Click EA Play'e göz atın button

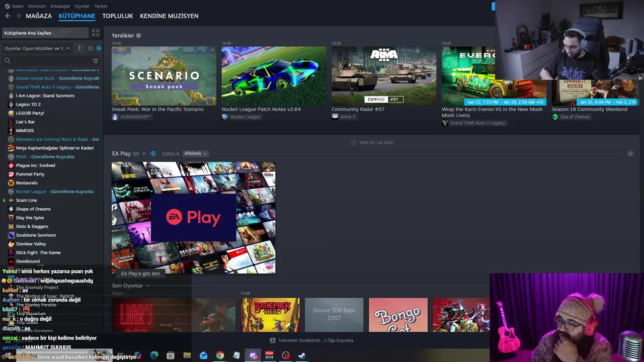coord(140,274)
